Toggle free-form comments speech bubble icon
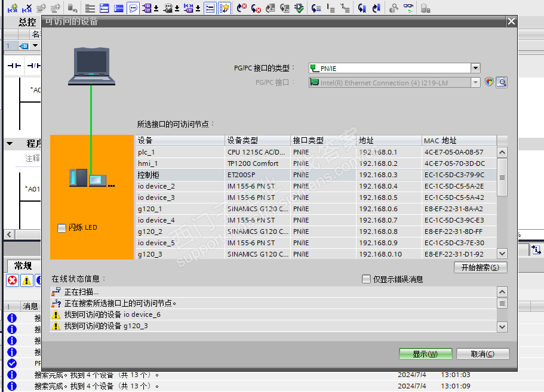The height and width of the screenshot is (392, 544). [133, 8]
